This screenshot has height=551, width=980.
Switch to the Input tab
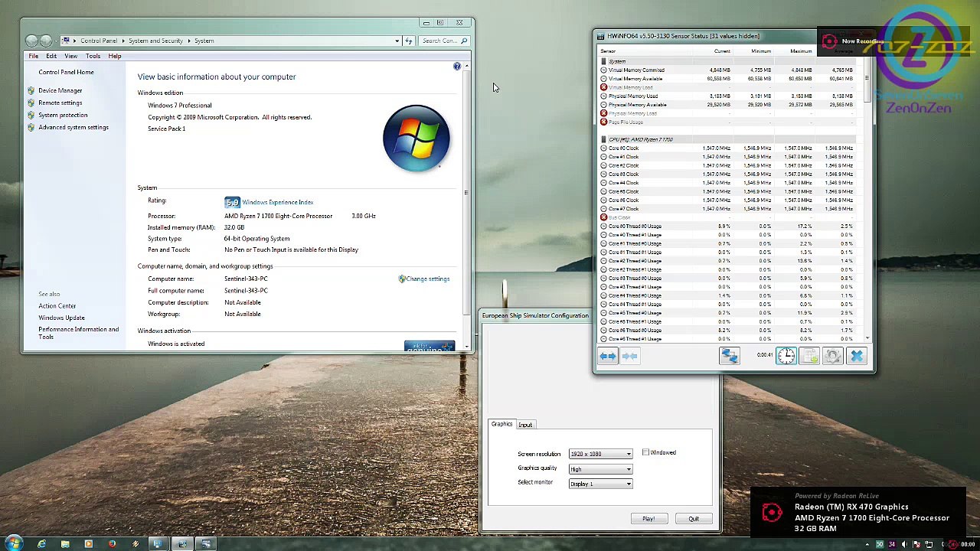coord(525,425)
